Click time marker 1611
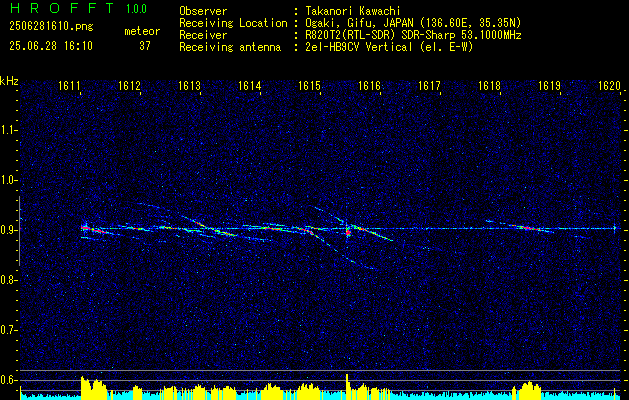The width and height of the screenshot is (629, 400). pyautogui.click(x=69, y=85)
